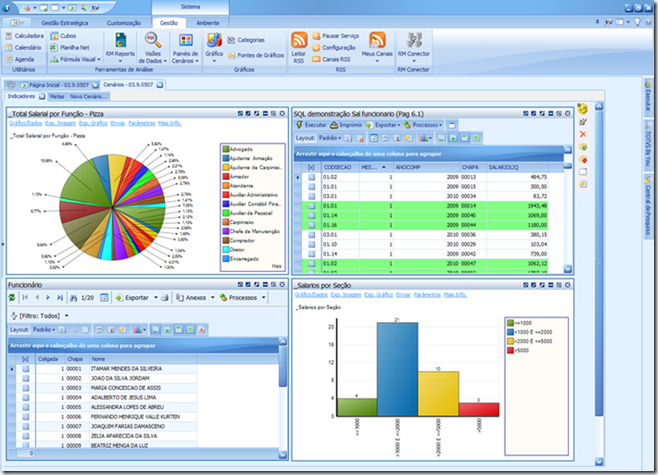Open Exportar dropdown arrow in Funcionário
This screenshot has width=658, height=475.
pos(156,298)
